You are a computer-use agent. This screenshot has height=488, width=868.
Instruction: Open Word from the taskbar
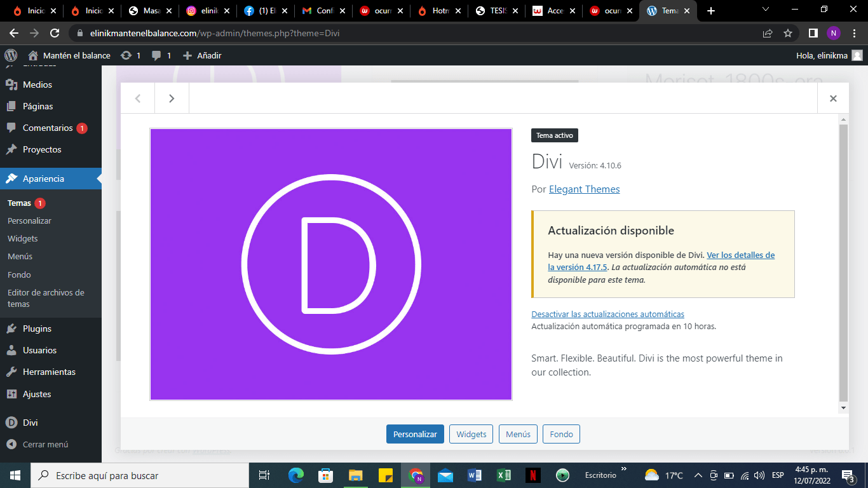[474, 475]
